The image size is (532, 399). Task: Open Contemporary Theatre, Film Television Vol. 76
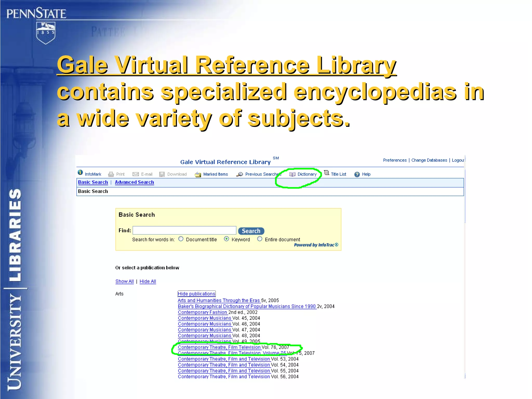219,347
